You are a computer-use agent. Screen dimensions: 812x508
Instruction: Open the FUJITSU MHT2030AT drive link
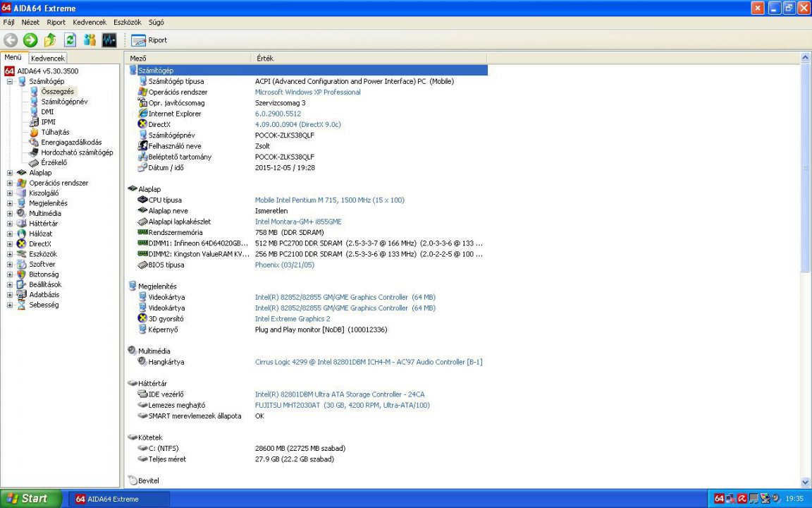(342, 406)
